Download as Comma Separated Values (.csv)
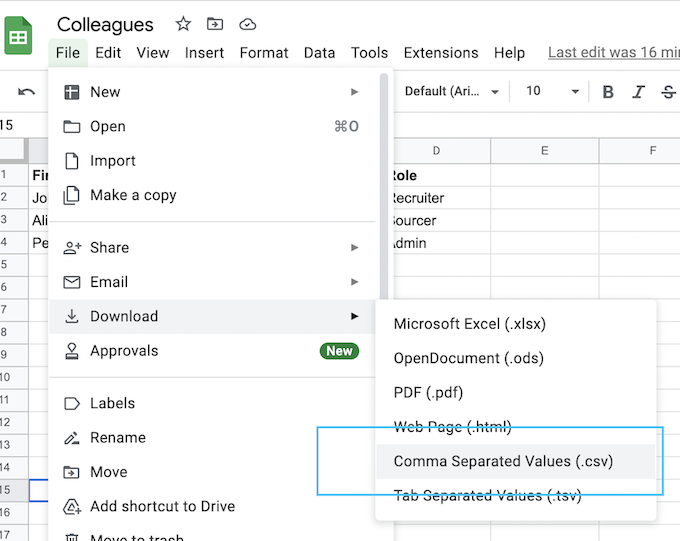 pyautogui.click(x=516, y=461)
